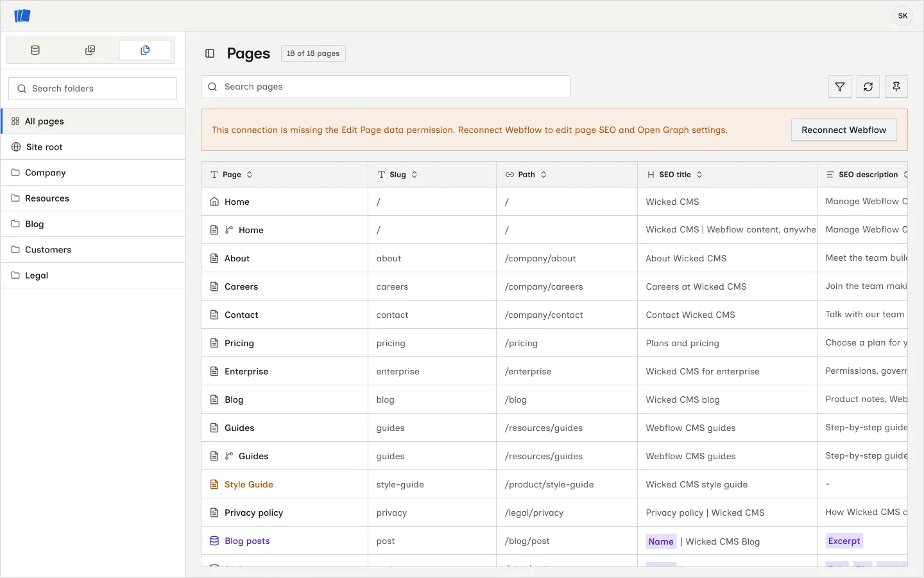Click the page icon beside Pricing

pos(214,343)
